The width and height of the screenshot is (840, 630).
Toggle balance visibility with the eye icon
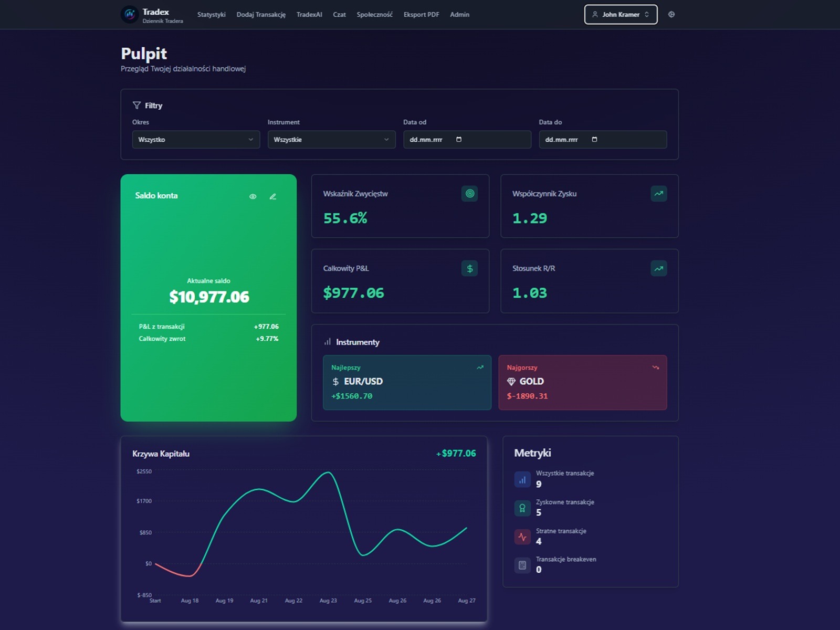pyautogui.click(x=253, y=196)
